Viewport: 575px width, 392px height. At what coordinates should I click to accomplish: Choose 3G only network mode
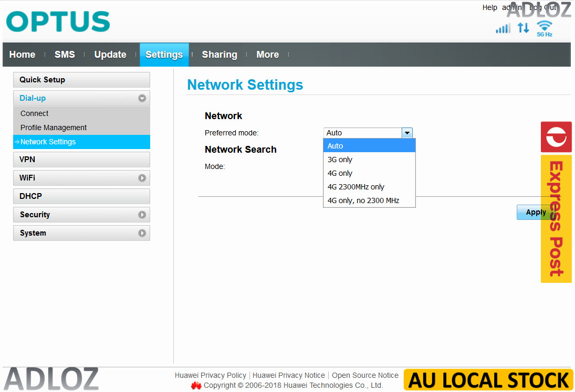[369, 160]
